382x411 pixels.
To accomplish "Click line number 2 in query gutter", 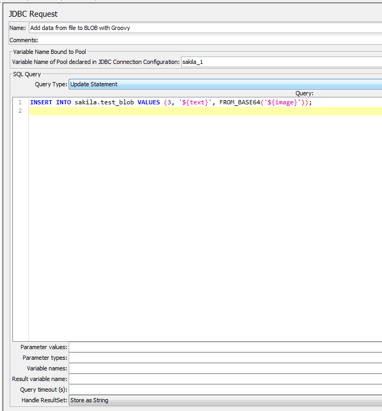I will pyautogui.click(x=20, y=111).
